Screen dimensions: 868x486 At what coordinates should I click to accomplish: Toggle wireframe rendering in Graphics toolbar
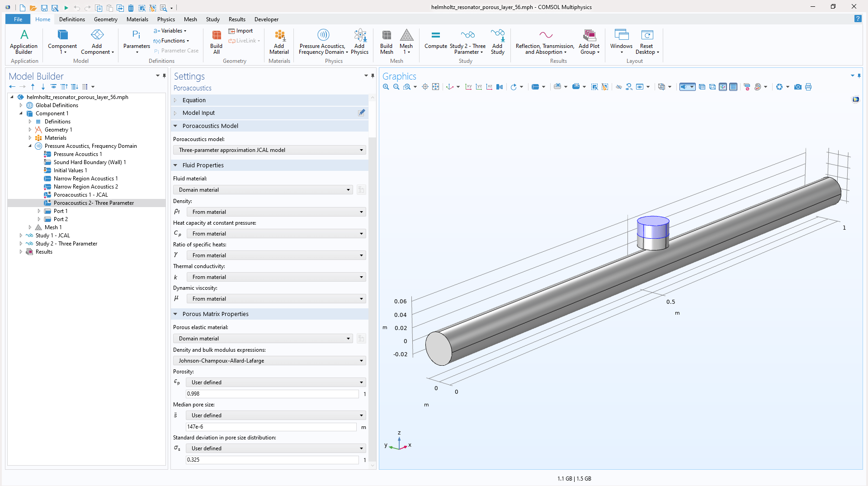(x=712, y=87)
